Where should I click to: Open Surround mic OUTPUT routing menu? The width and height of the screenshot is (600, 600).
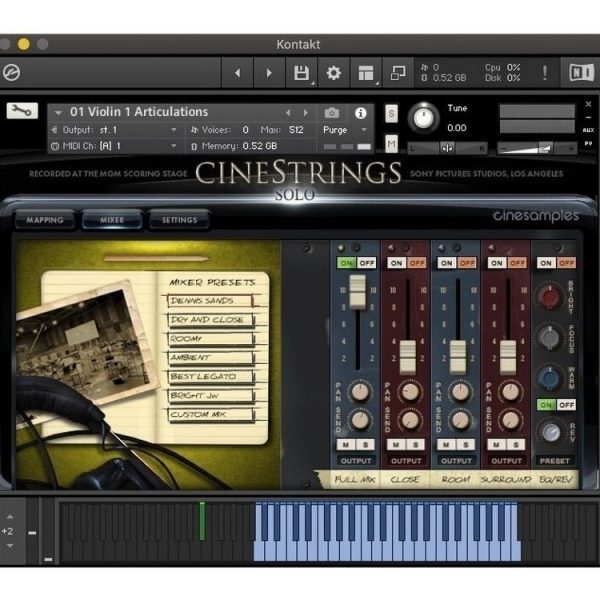tap(506, 461)
